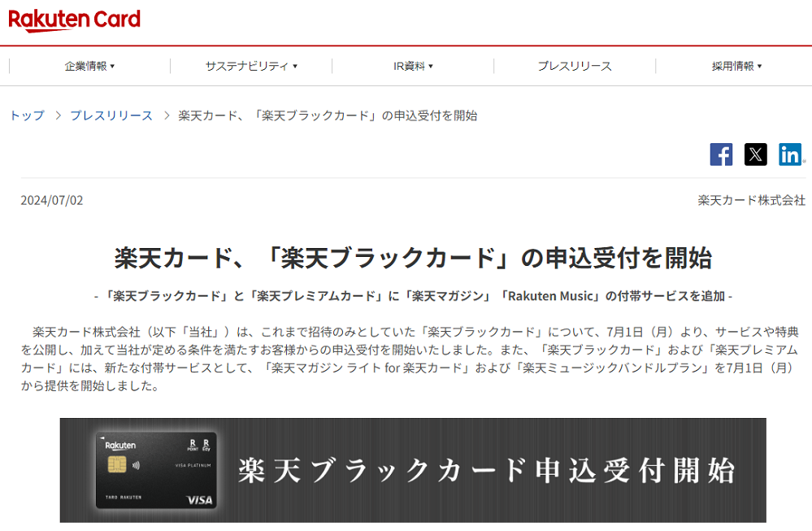Click the Rakuten Card logo
The width and height of the screenshot is (812, 531).
coord(75,20)
